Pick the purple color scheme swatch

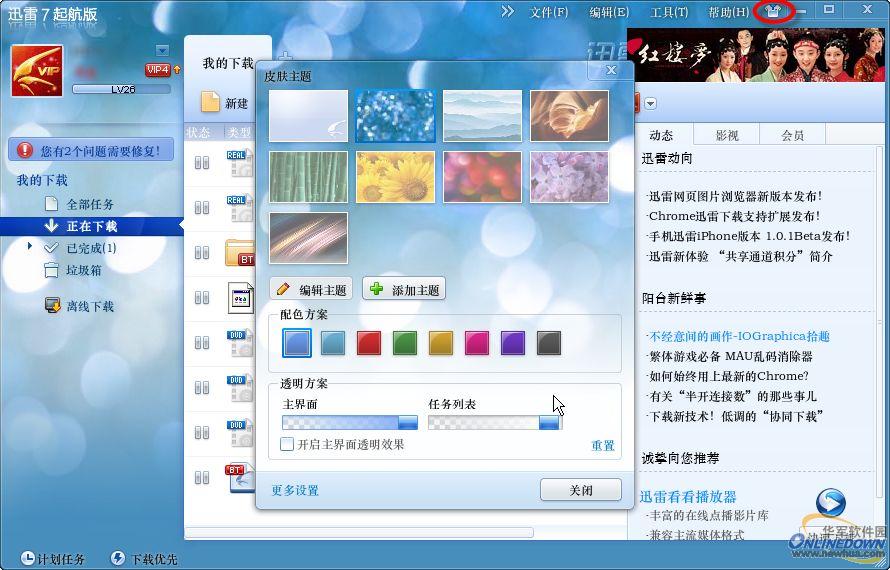point(513,343)
